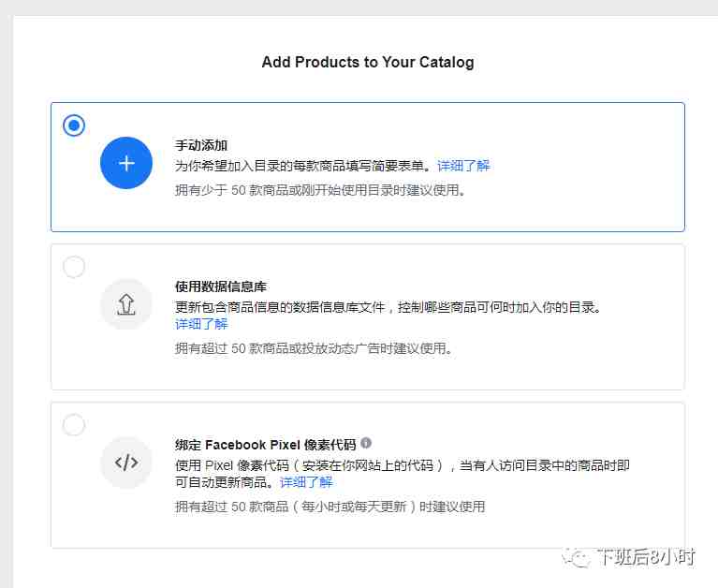Screen dimensions: 718x588
Task: Click the code brackets Pixel icon
Action: point(126,463)
